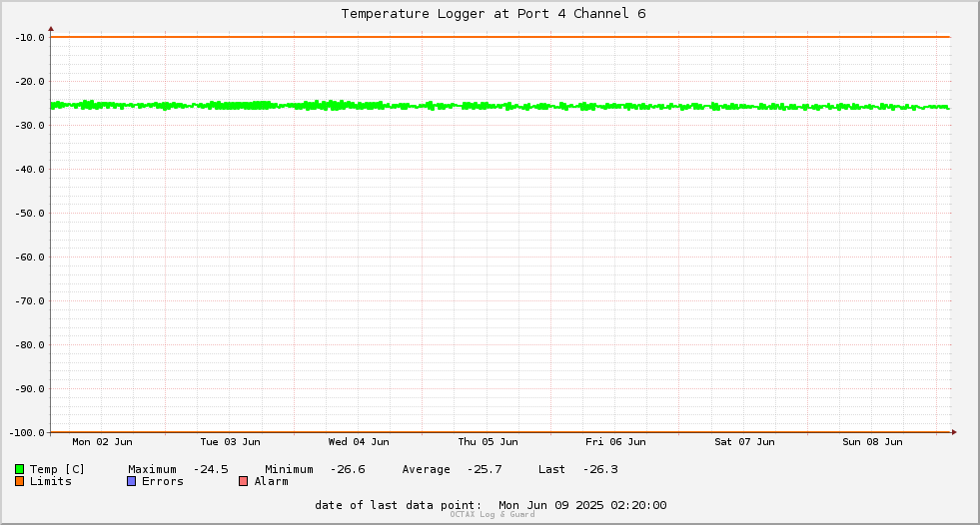This screenshot has width=980, height=525.
Task: Click the blue Errors legend swatch
Action: (x=131, y=481)
